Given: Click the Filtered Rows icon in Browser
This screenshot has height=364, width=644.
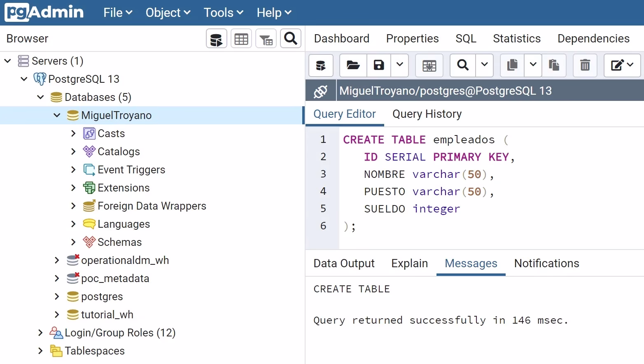Looking at the screenshot, I should [266, 39].
